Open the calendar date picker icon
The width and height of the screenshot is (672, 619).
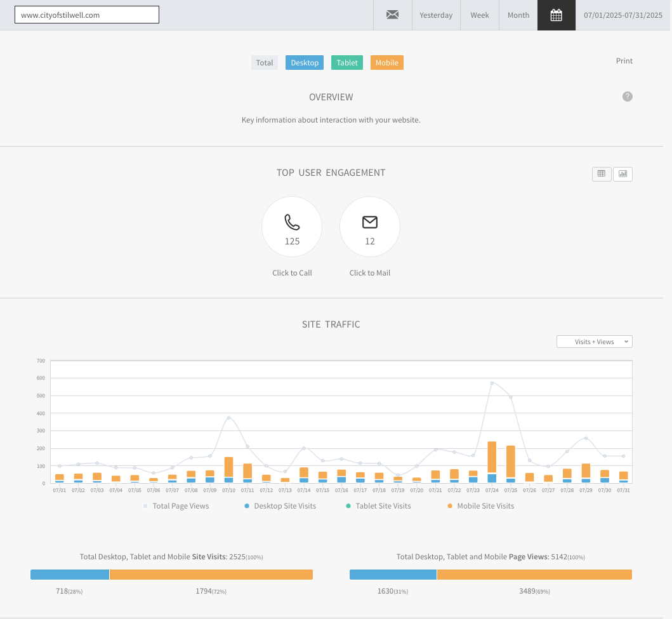tap(556, 15)
